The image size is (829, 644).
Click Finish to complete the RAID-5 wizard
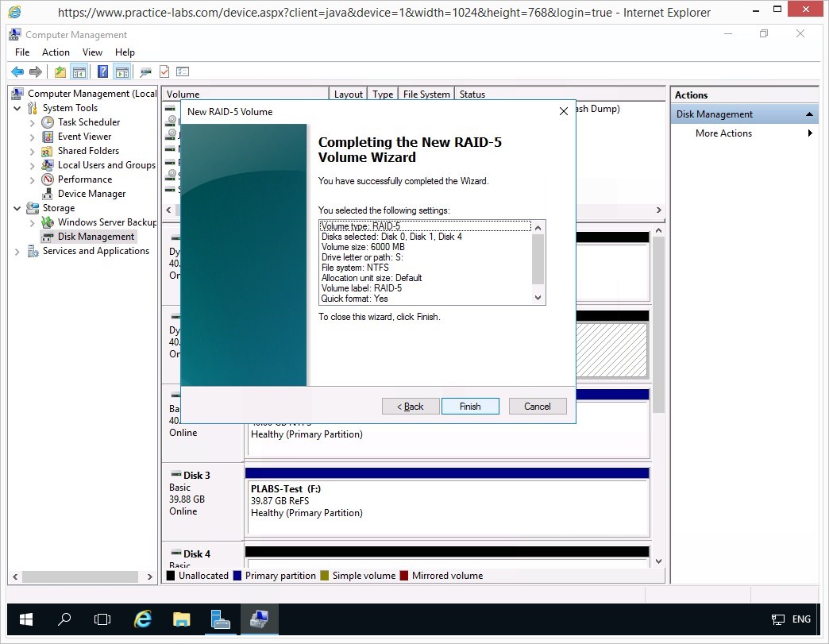470,407
